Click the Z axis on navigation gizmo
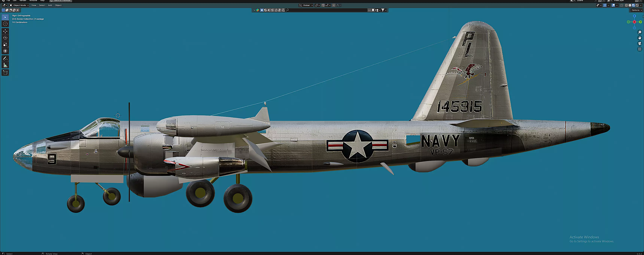 [634, 16]
